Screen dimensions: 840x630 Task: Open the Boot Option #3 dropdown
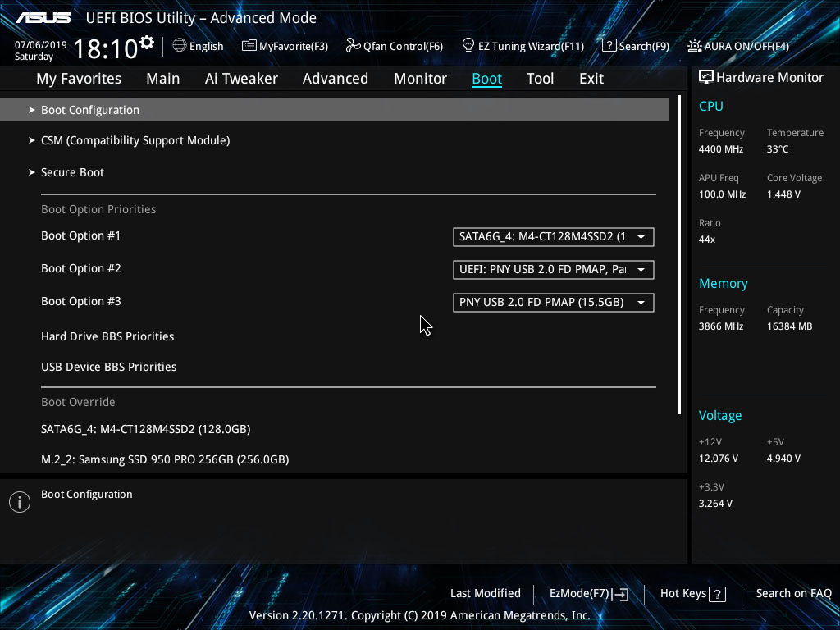click(554, 302)
